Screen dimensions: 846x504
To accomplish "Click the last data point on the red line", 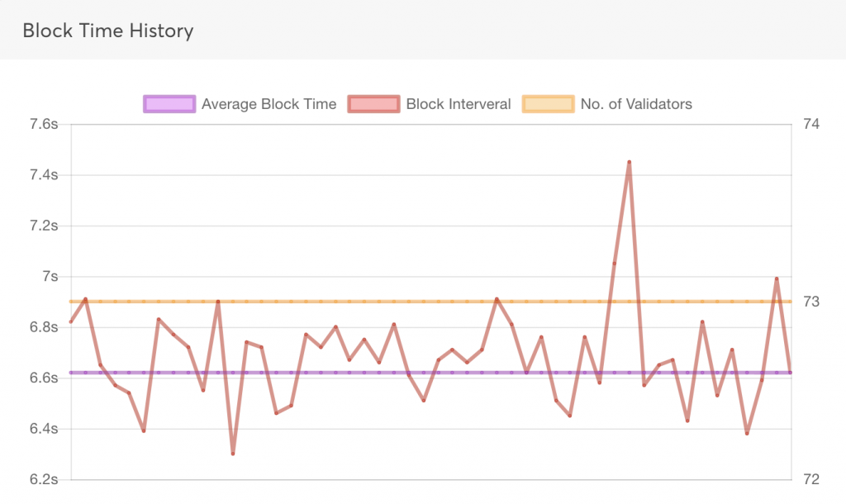I will pyautogui.click(x=791, y=373).
